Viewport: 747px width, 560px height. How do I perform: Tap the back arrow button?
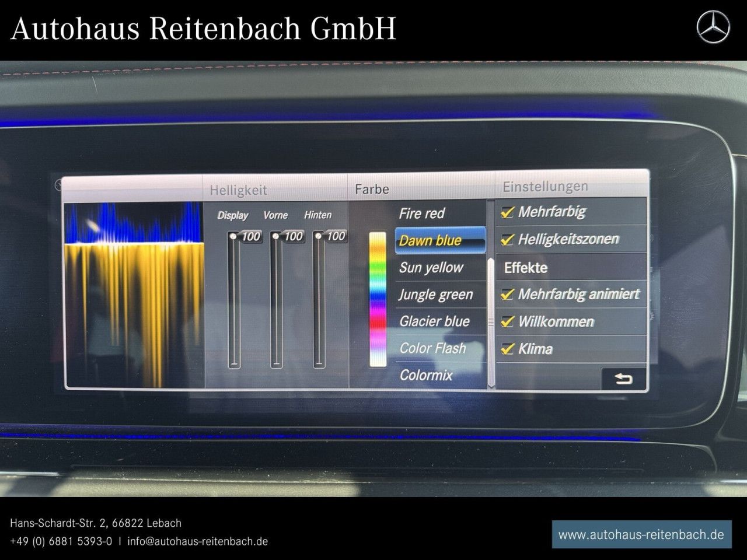pyautogui.click(x=624, y=379)
